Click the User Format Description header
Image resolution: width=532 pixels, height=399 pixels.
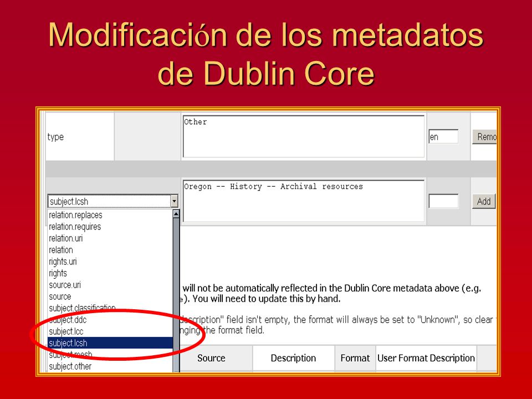(426, 358)
